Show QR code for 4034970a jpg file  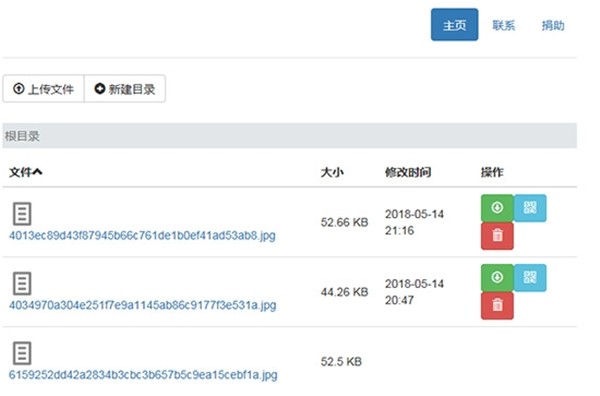530,278
